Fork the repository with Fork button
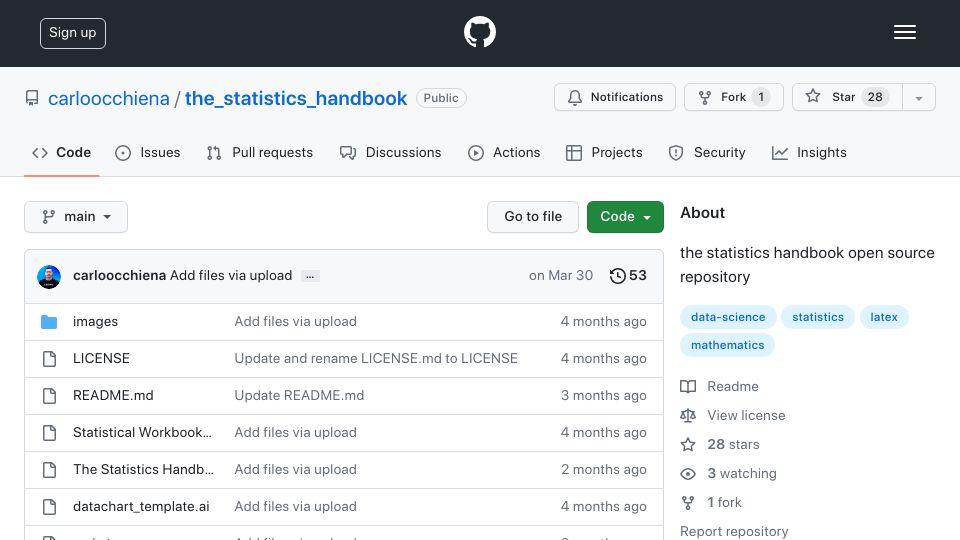Viewport: 960px width, 540px height. tap(733, 97)
